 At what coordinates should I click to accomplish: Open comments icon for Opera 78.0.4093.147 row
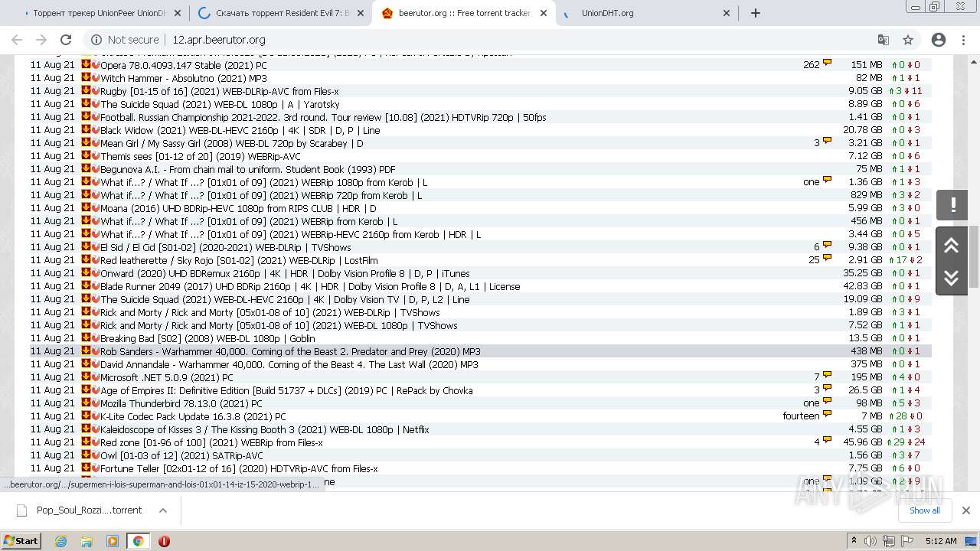827,64
